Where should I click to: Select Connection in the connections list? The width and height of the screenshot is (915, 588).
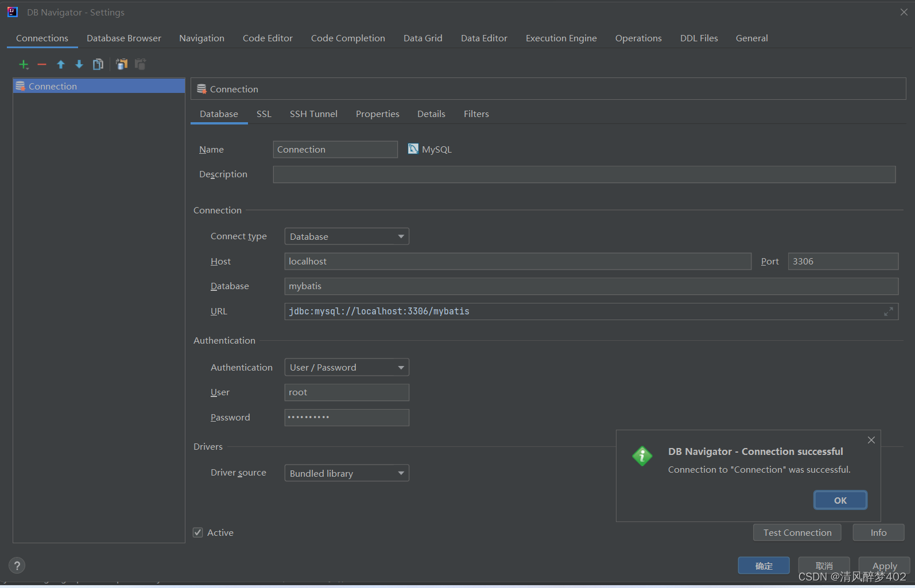point(99,86)
